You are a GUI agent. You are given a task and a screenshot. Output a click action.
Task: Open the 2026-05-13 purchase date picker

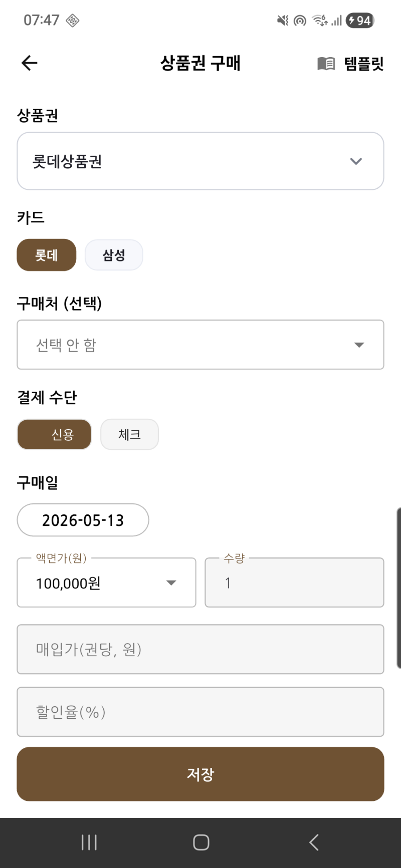point(83,520)
